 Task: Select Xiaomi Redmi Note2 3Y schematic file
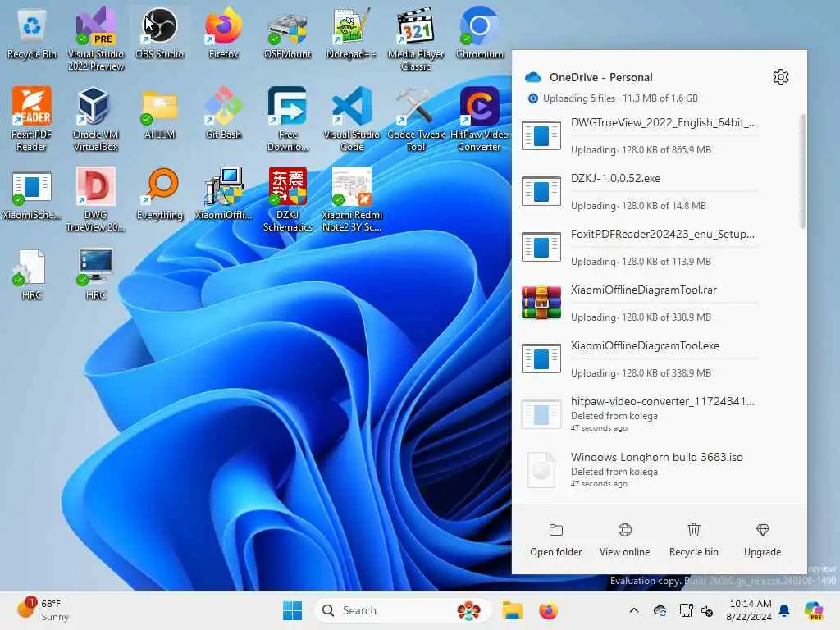[351, 199]
